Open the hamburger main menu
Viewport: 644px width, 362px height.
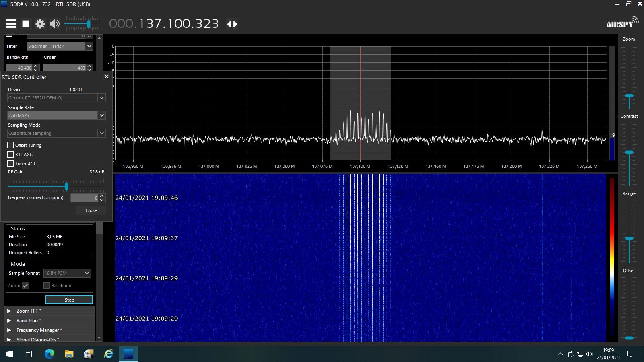tap(11, 24)
